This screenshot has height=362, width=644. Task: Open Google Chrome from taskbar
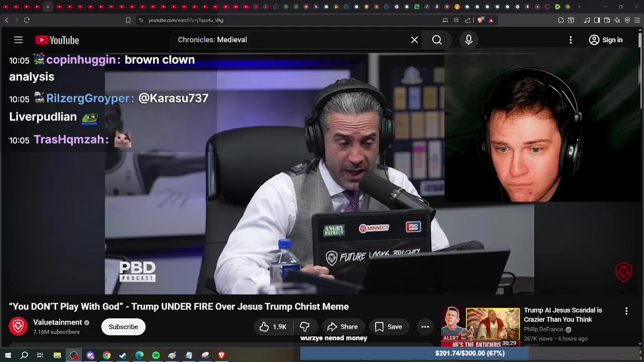(107, 355)
